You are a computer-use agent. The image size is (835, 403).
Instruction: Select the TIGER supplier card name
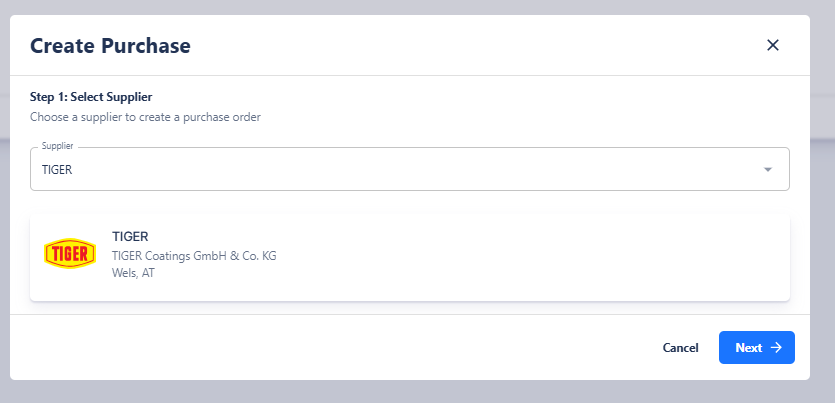pyautogui.click(x=130, y=237)
